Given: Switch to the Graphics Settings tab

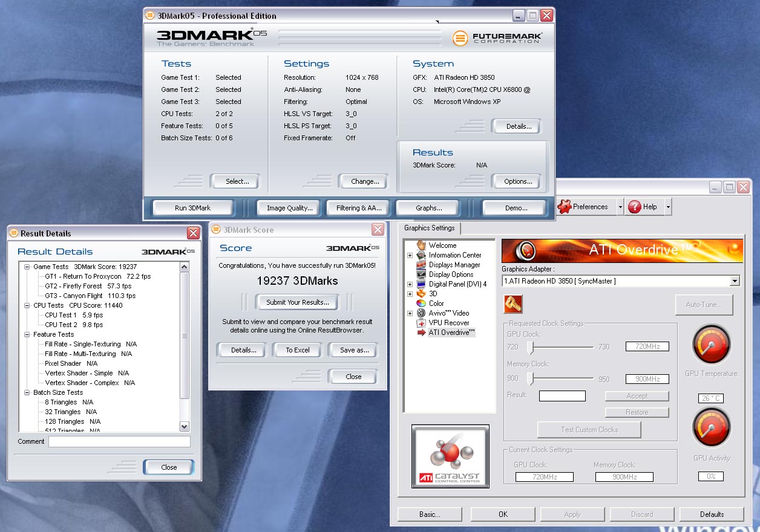Looking at the screenshot, I should coord(429,228).
